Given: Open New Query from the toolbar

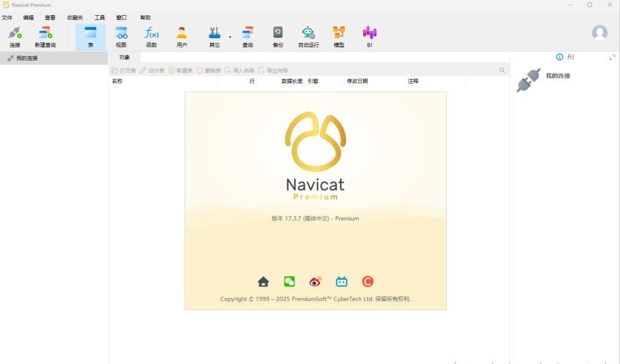Looking at the screenshot, I should click(45, 36).
